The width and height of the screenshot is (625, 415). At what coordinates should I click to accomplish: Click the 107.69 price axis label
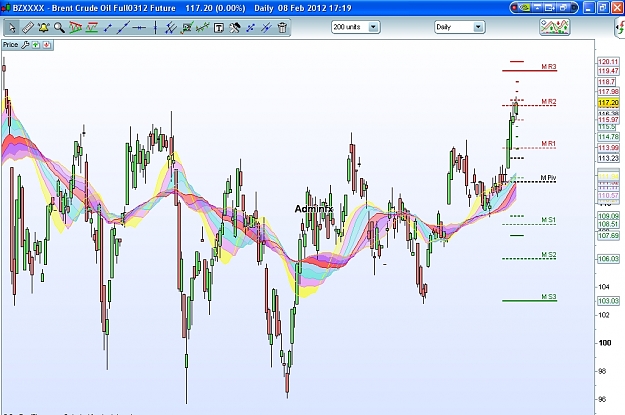point(608,236)
